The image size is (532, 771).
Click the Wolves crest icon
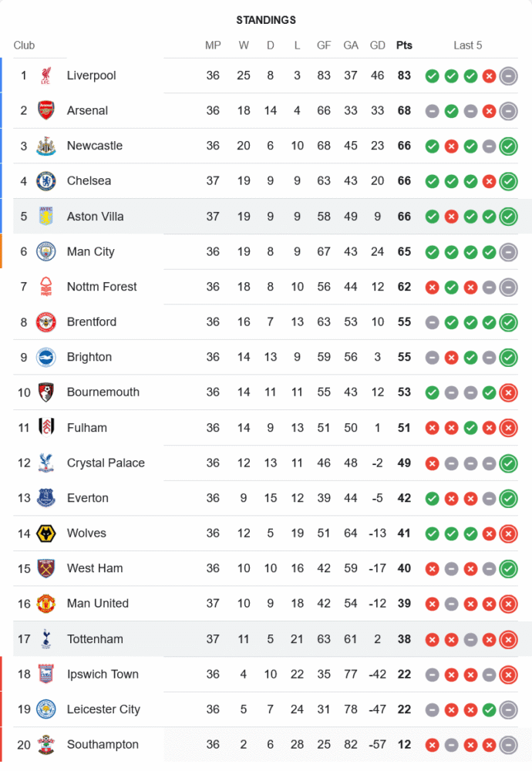(x=46, y=533)
